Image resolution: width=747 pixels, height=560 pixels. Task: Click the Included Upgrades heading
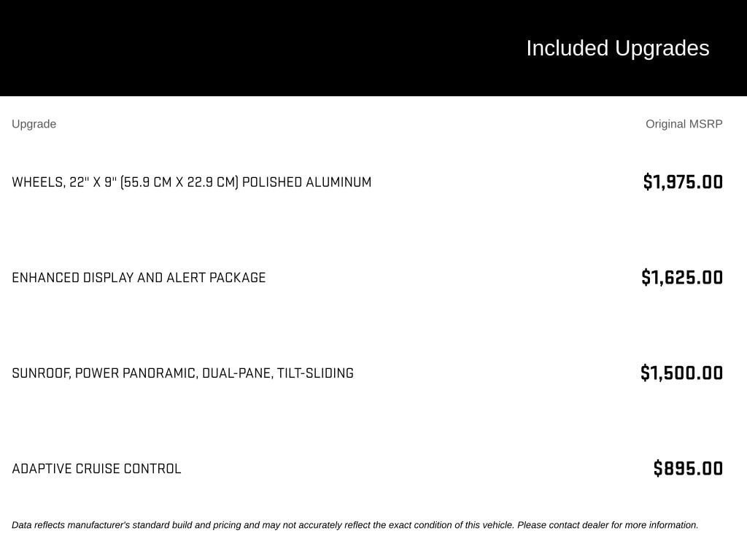(x=617, y=48)
